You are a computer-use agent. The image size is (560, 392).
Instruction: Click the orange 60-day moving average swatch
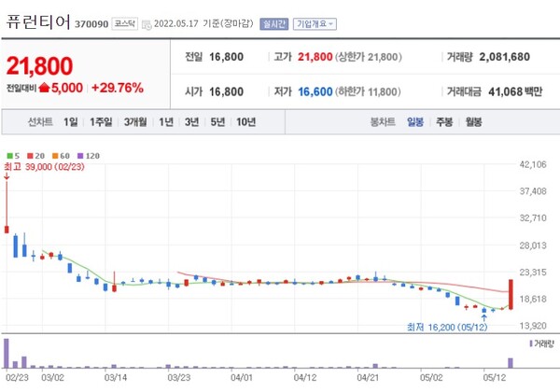point(55,156)
